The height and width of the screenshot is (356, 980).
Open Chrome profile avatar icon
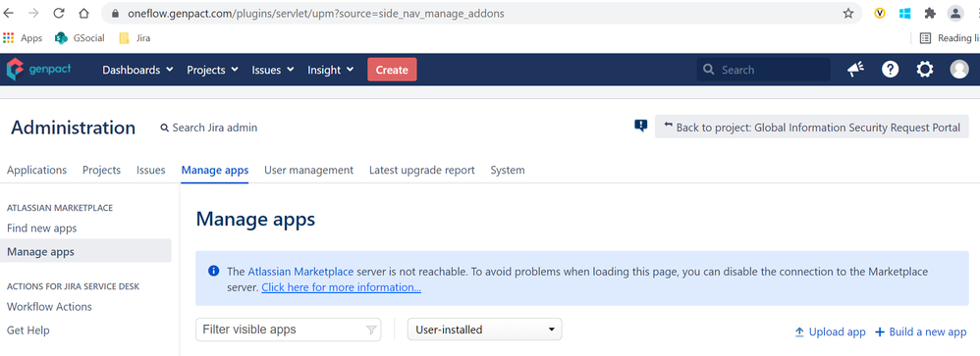point(955,13)
